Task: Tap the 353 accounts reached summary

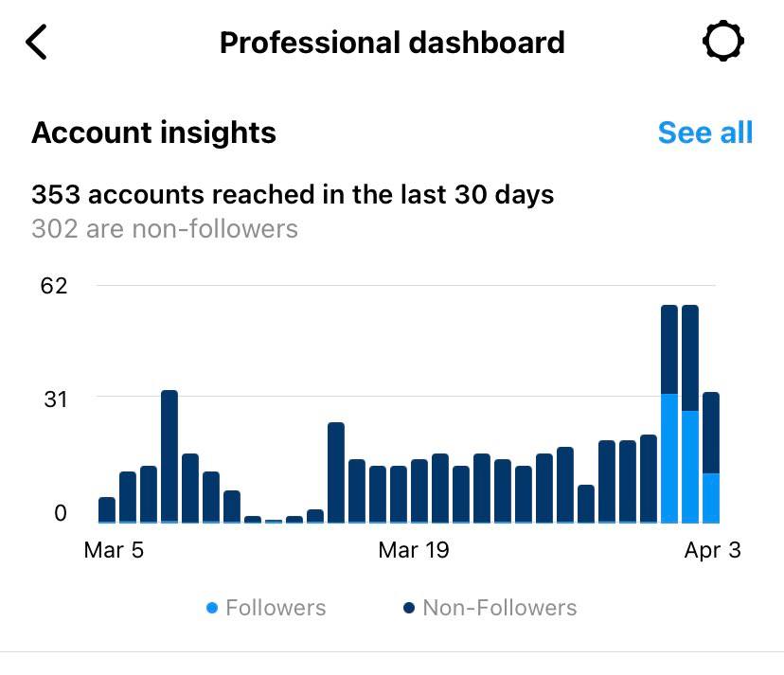Action: [293, 195]
